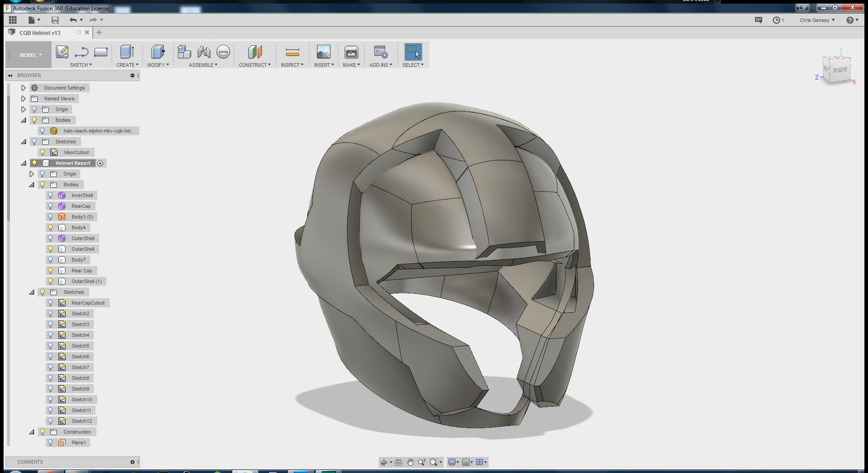The height and width of the screenshot is (473, 868).
Task: Open the job status clock icon
Action: pos(777,20)
